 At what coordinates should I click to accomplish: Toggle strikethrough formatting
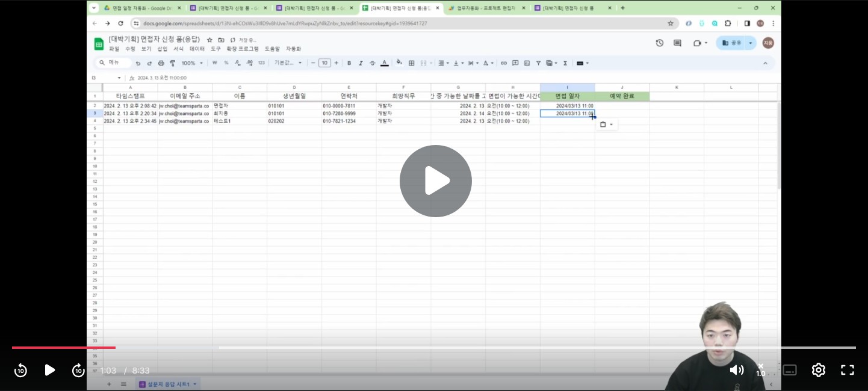pos(372,63)
